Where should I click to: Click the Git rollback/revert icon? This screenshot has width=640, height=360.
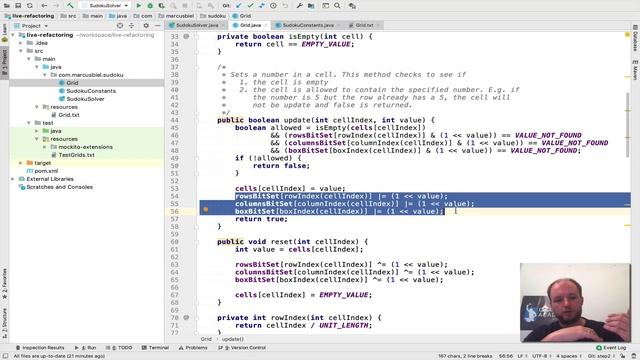tap(285, 6)
